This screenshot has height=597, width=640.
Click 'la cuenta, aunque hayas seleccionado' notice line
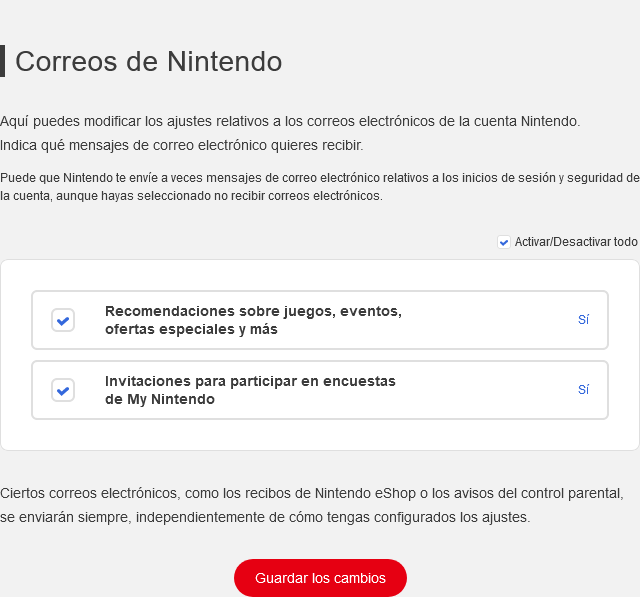[191, 196]
